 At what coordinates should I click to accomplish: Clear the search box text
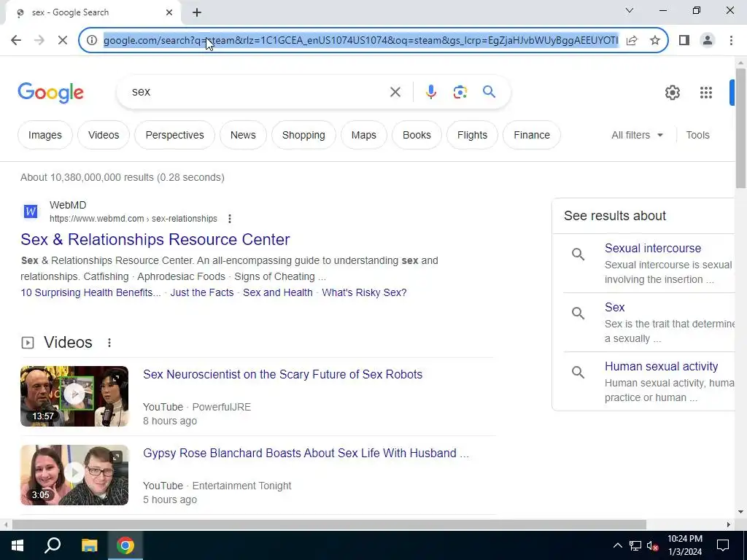(395, 92)
